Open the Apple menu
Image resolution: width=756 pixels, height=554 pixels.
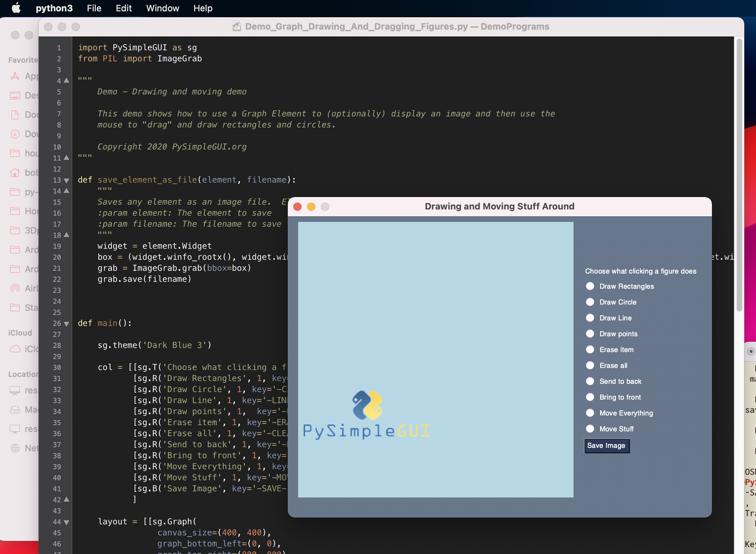(15, 8)
